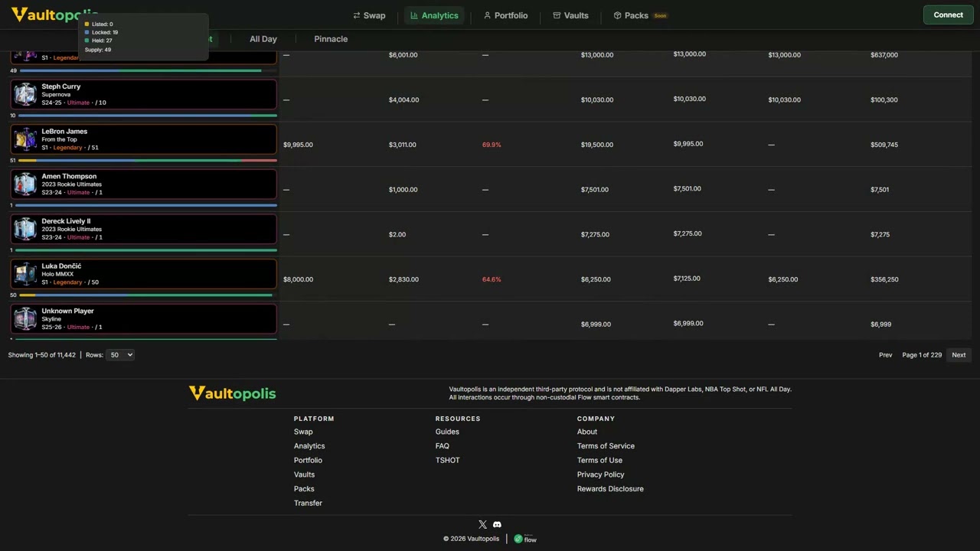Click the LeBron James supply distribution bar

coord(148,161)
